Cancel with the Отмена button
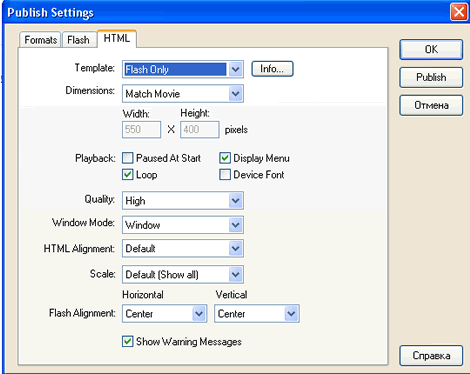Image resolution: width=470 pixels, height=374 pixels. (431, 105)
